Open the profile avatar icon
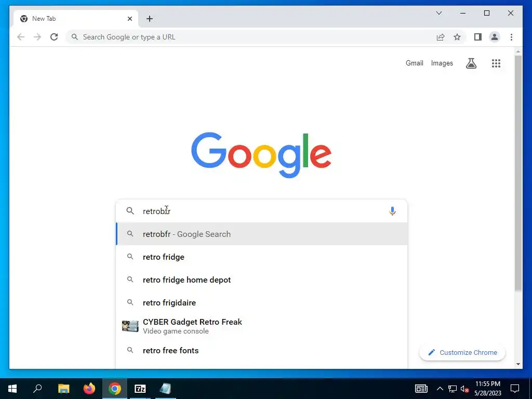This screenshot has height=399, width=532. (x=495, y=37)
